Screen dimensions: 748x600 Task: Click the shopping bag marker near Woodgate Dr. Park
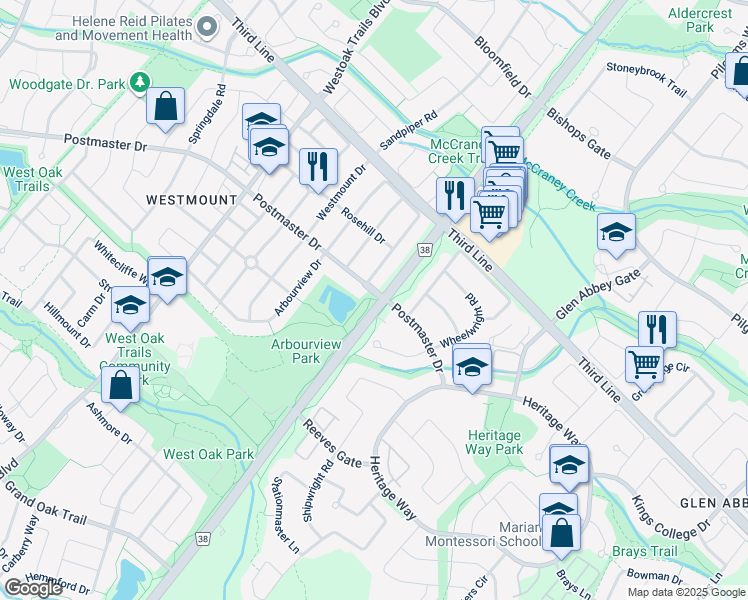pyautogui.click(x=165, y=107)
